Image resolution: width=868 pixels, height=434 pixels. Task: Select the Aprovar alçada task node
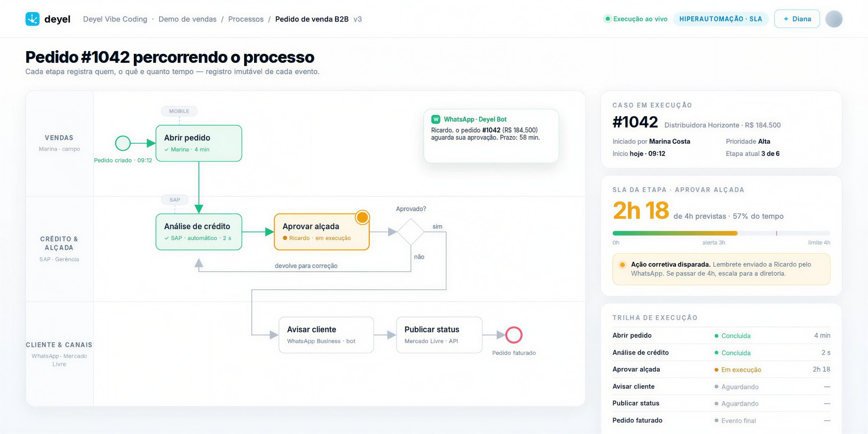click(322, 232)
